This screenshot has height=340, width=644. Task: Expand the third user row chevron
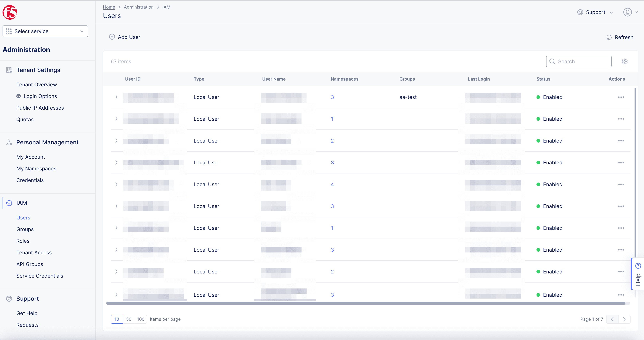[116, 140]
